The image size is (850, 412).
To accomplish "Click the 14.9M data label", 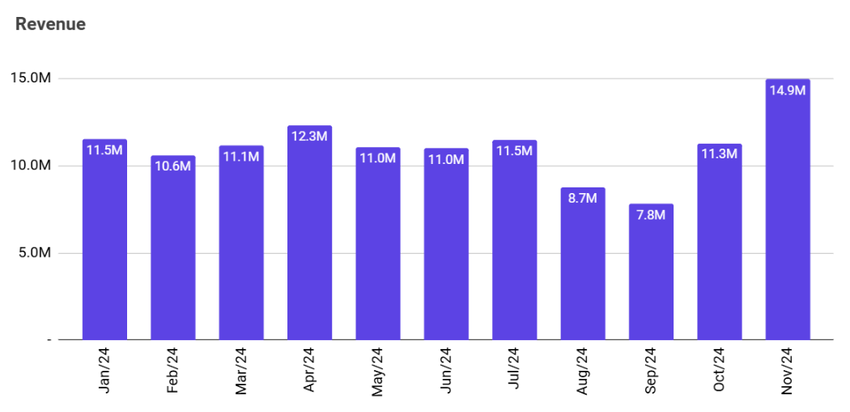I will click(x=787, y=90).
